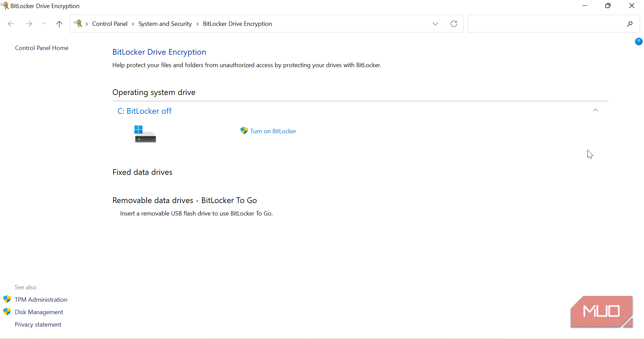The height and width of the screenshot is (339, 644).
Task: Open the Privacy statement link
Action: coord(38,325)
